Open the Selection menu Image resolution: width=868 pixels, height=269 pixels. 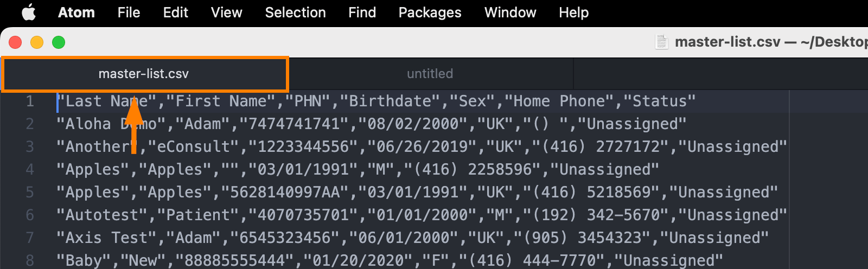[x=295, y=12]
